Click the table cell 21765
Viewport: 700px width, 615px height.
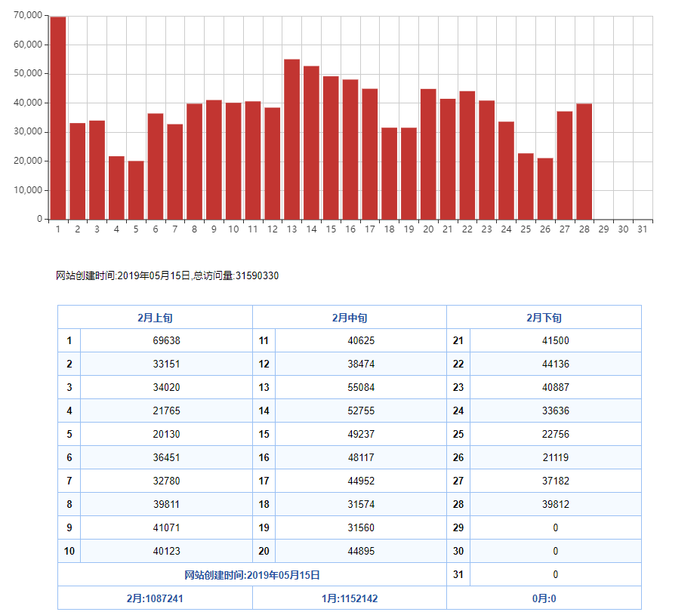167,411
